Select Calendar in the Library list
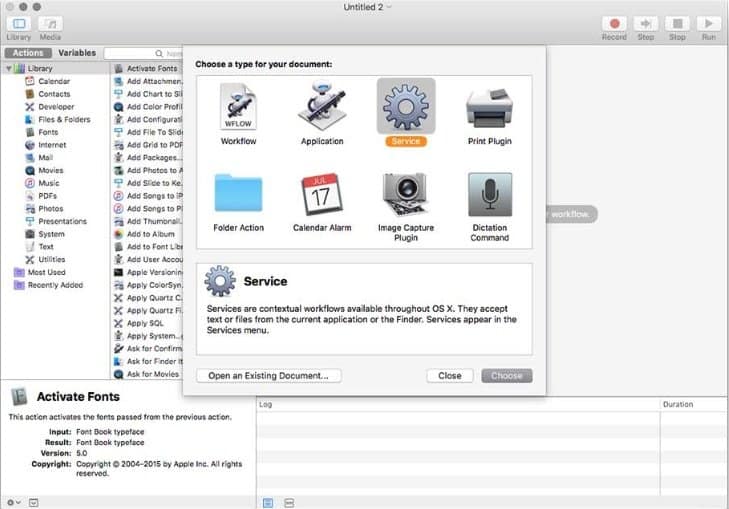This screenshot has height=509, width=729. click(x=54, y=81)
